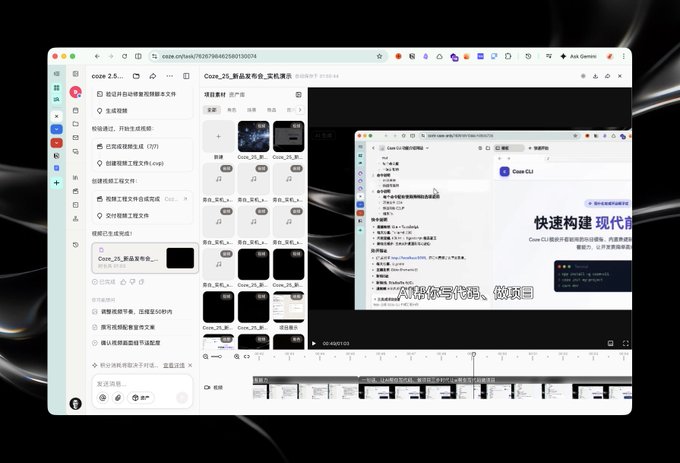Image resolution: width=680 pixels, height=463 pixels.
Task: Click the 资产 button in message box
Action: tap(141, 398)
